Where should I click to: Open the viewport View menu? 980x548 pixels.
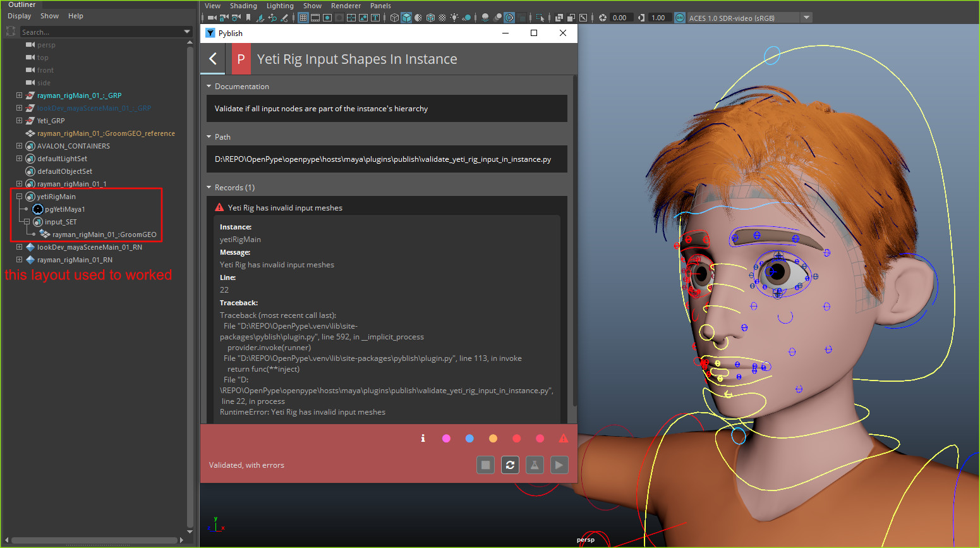click(x=213, y=6)
